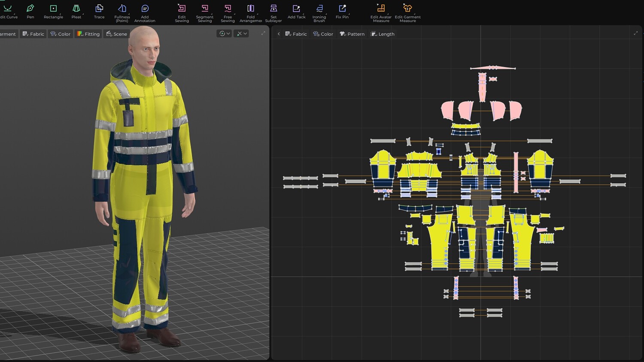The width and height of the screenshot is (644, 362).
Task: Activate the Pleat tool
Action: (x=76, y=12)
